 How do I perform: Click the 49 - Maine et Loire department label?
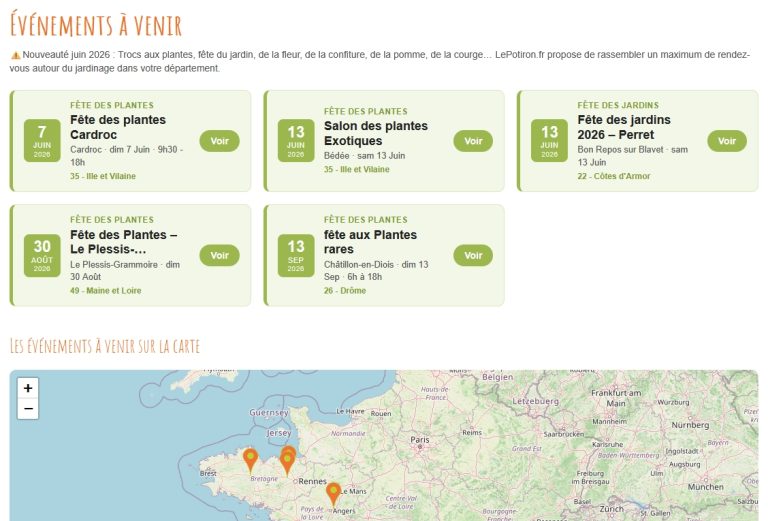coord(105,291)
